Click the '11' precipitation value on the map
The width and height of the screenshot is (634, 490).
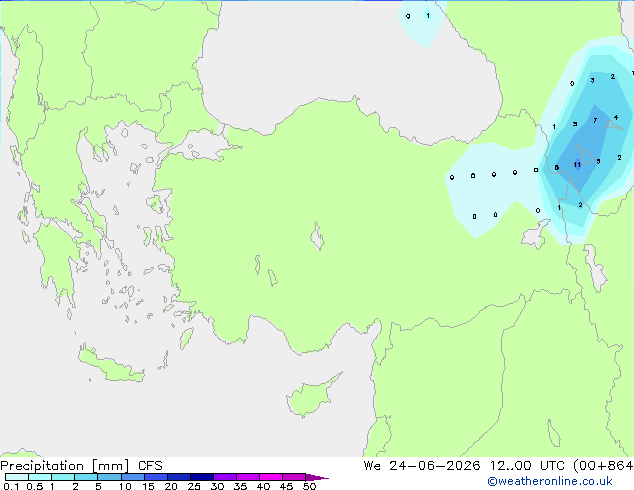[x=577, y=164]
